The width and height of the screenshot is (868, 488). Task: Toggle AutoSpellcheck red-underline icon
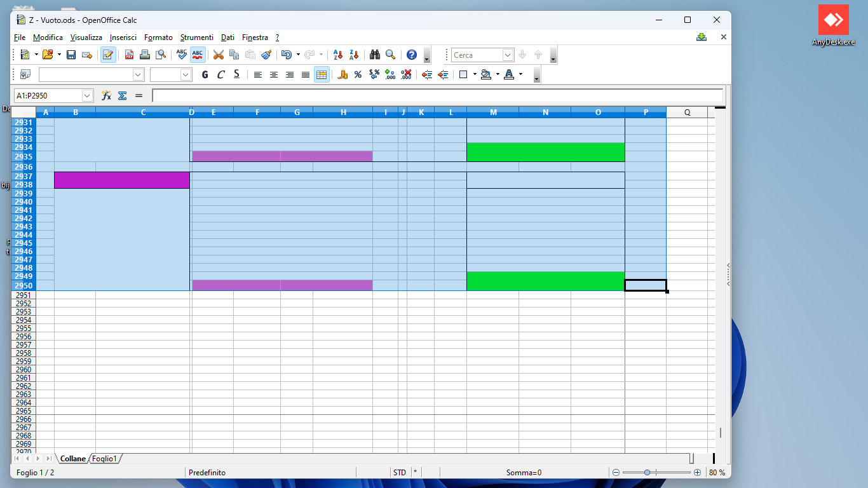[x=198, y=55]
